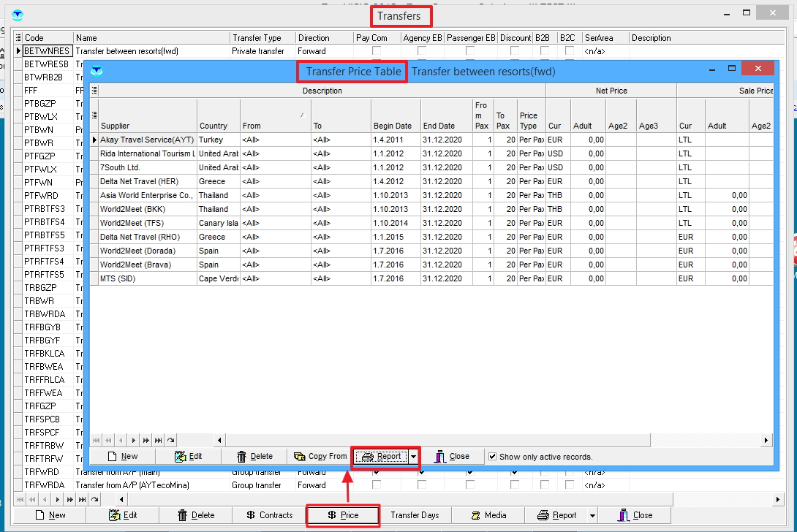Open the Report dropdown arrow in the Transfers toolbar
Screen dimensions: 797x532
click(x=592, y=515)
